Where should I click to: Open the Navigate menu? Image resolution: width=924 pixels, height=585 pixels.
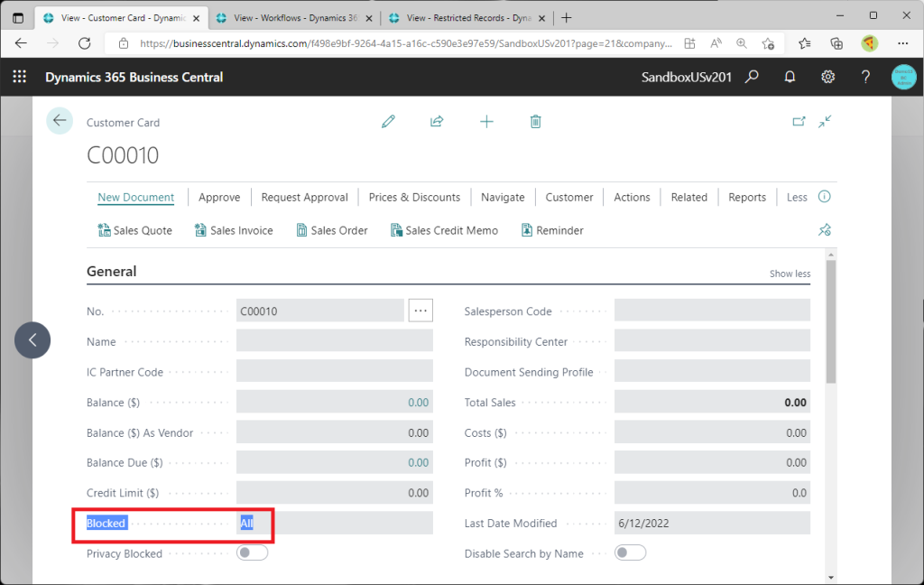pos(503,197)
